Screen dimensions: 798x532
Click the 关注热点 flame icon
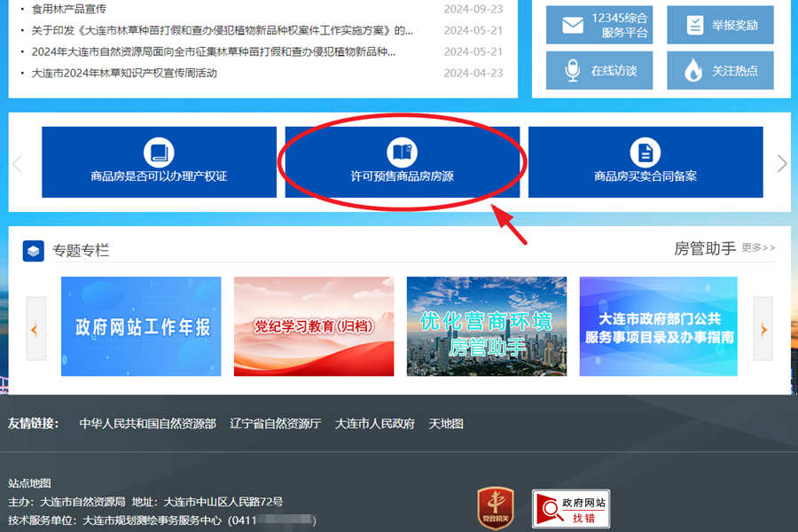point(692,70)
